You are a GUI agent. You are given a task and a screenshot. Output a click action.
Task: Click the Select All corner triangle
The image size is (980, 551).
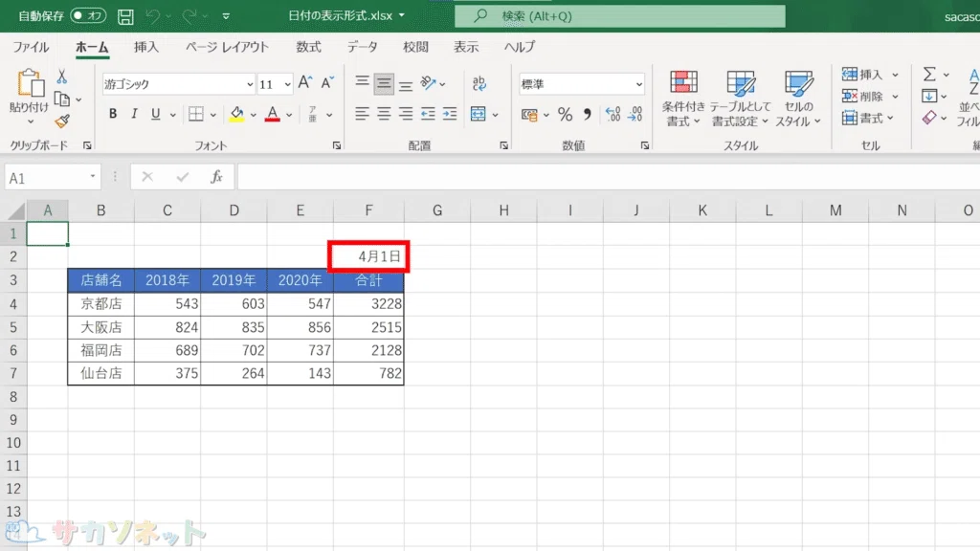pyautogui.click(x=17, y=211)
